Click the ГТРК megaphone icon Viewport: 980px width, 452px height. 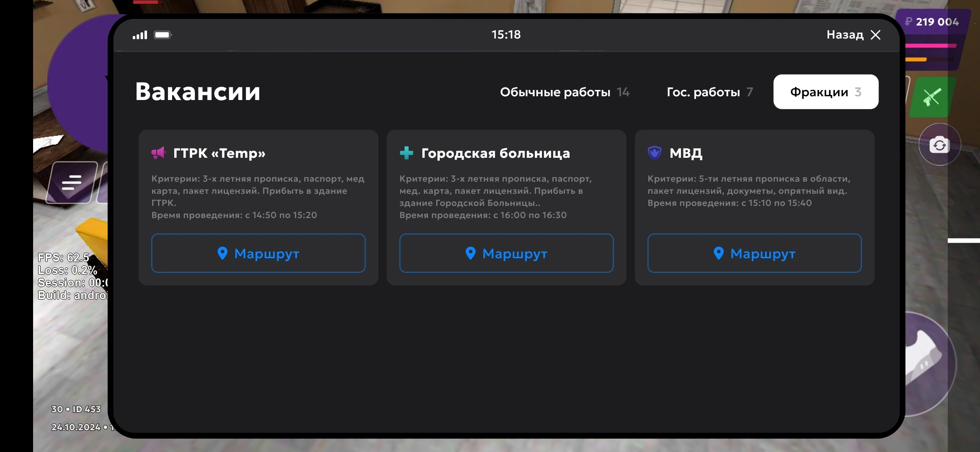(158, 153)
